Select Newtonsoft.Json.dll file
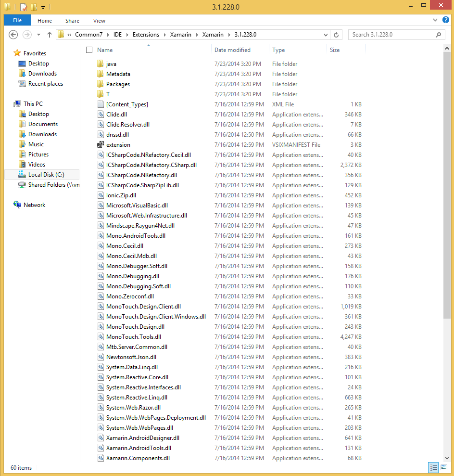 pyautogui.click(x=131, y=357)
